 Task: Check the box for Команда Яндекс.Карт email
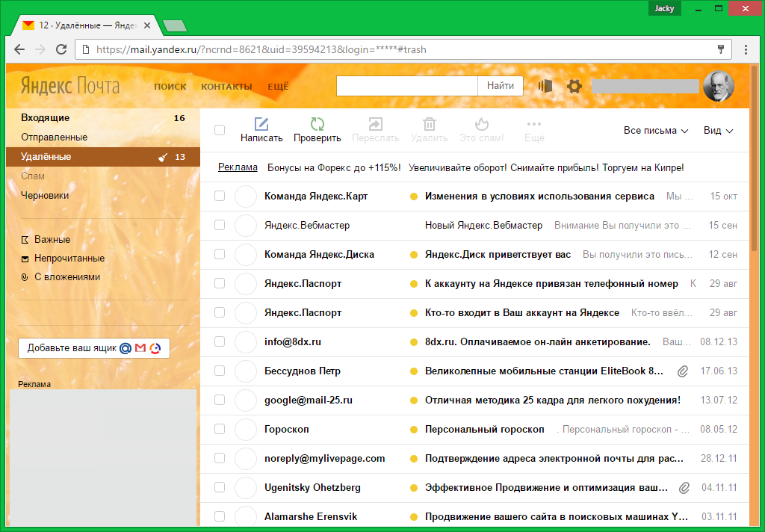(220, 196)
